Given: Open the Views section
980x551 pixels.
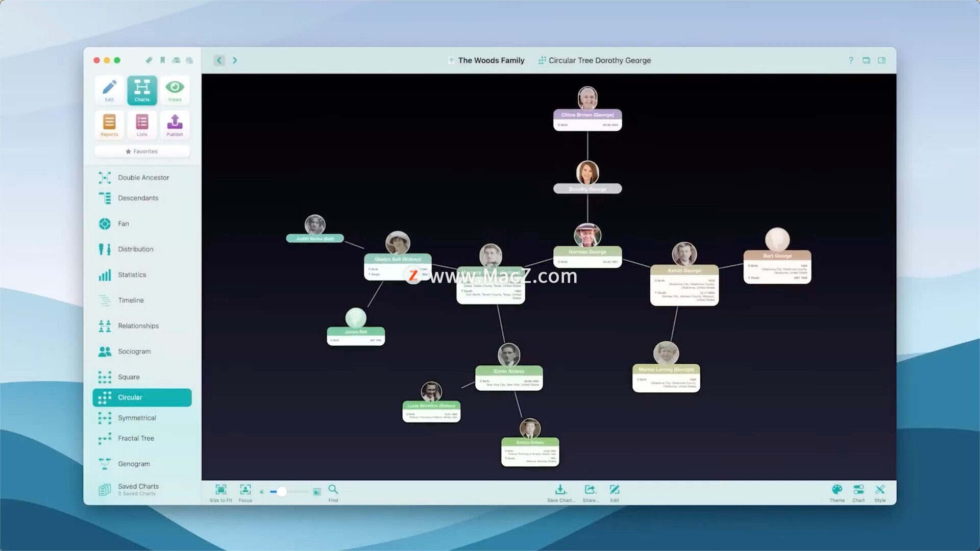Looking at the screenshot, I should click(175, 90).
